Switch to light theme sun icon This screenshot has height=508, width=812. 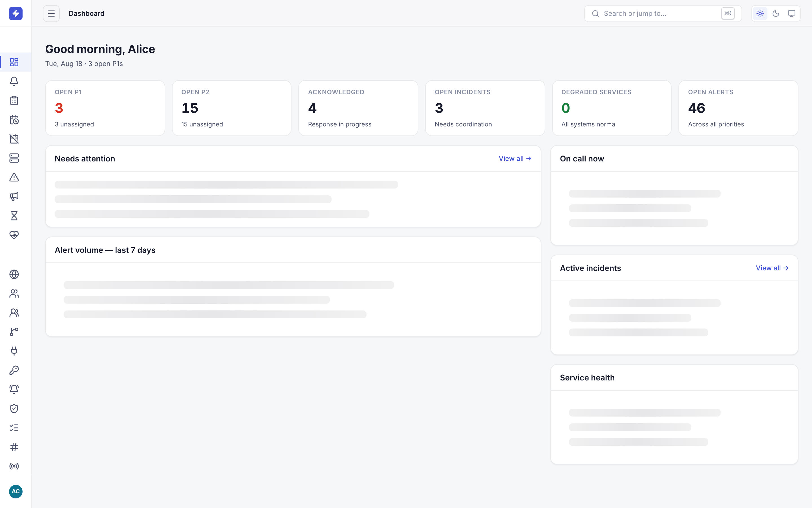pyautogui.click(x=760, y=14)
